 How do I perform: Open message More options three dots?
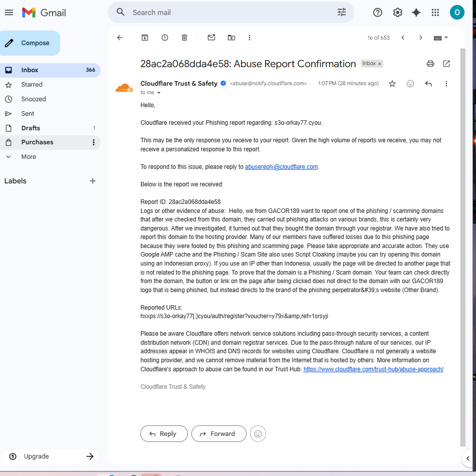446,84
